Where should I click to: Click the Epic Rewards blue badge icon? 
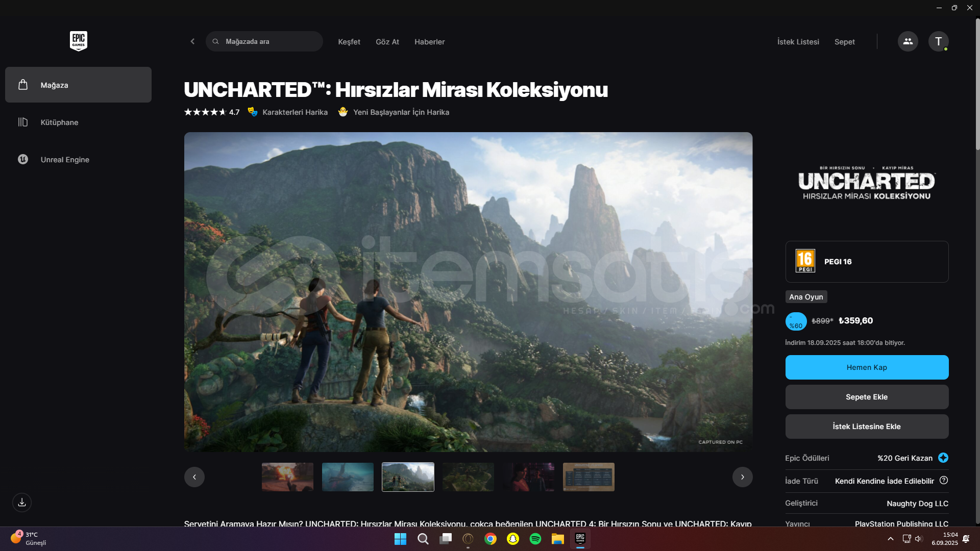(943, 458)
